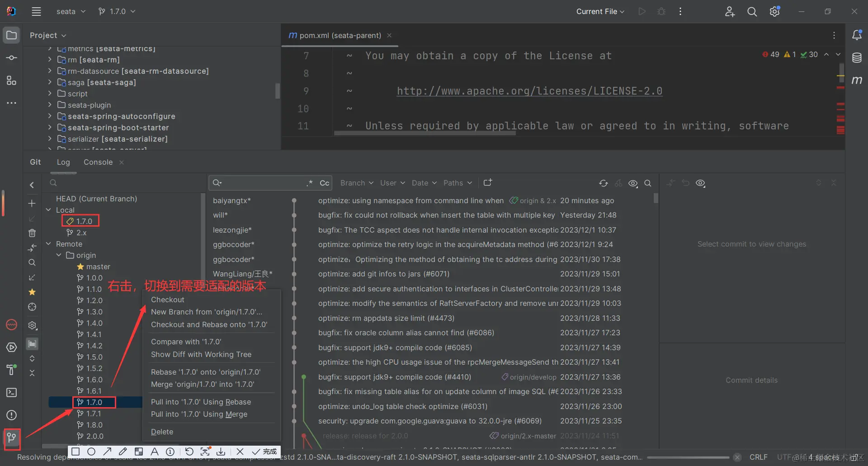This screenshot has width=868, height=466.
Task: Select New Branch from 'origin/1.7.0'
Action: pos(207,312)
